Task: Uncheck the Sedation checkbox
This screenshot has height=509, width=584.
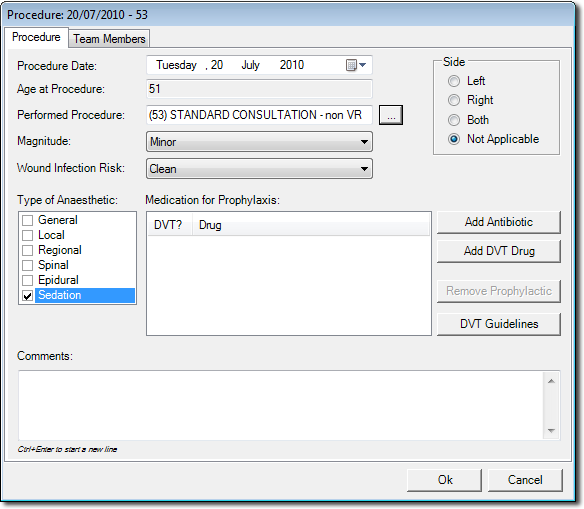Action: tap(28, 296)
